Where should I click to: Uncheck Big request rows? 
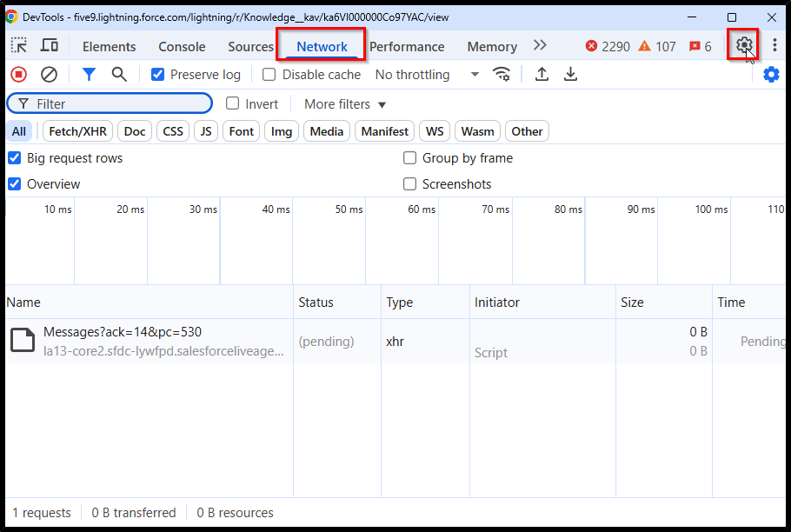click(15, 158)
